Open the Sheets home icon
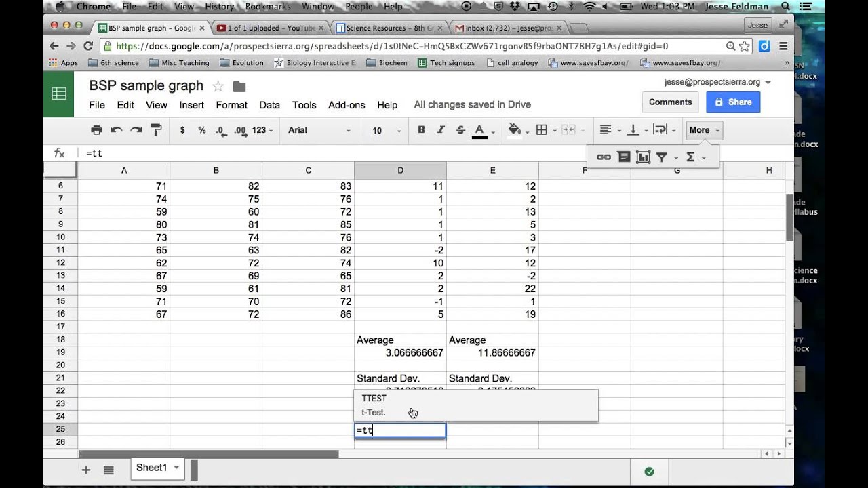 pos(59,94)
